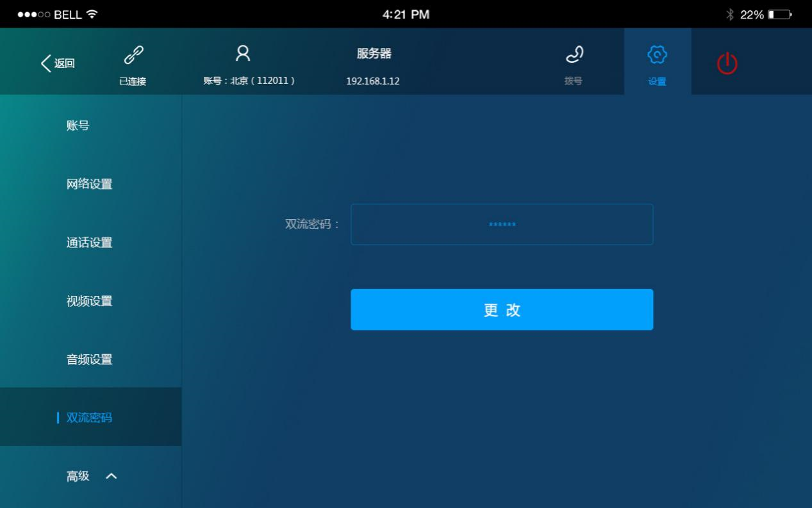
Task: Tap the battery indicator in status bar
Action: pos(780,14)
